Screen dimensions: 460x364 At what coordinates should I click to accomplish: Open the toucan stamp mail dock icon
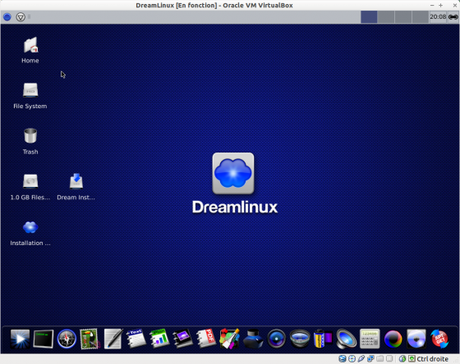point(89,339)
